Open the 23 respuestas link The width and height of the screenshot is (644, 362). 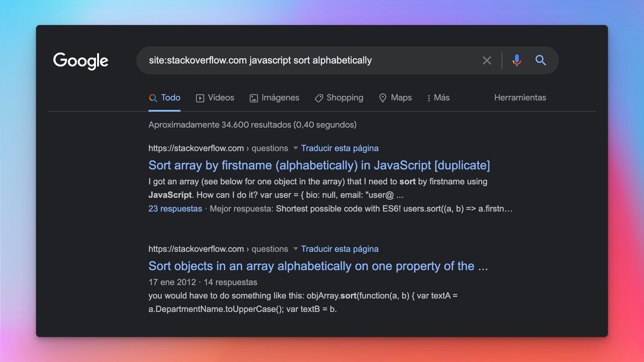pyautogui.click(x=175, y=209)
